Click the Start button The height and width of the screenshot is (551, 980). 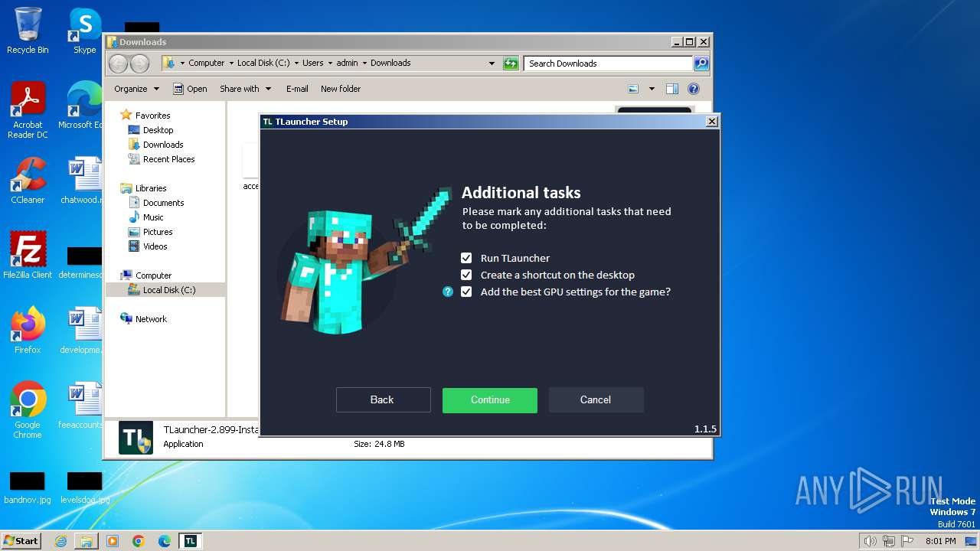pyautogui.click(x=21, y=540)
